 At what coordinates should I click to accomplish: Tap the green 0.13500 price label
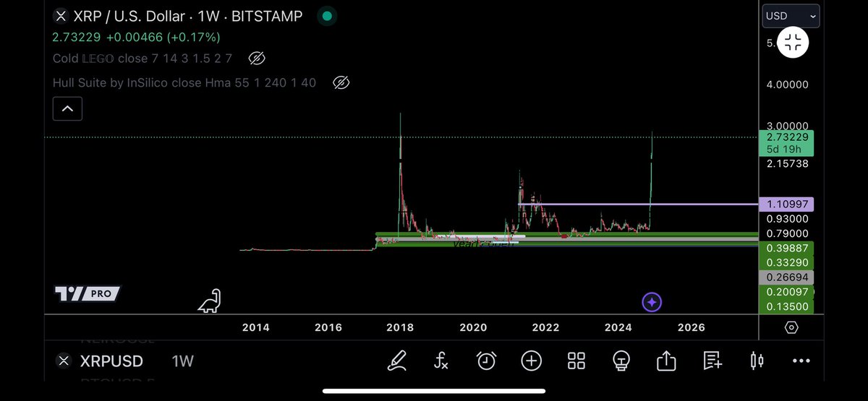(x=786, y=306)
